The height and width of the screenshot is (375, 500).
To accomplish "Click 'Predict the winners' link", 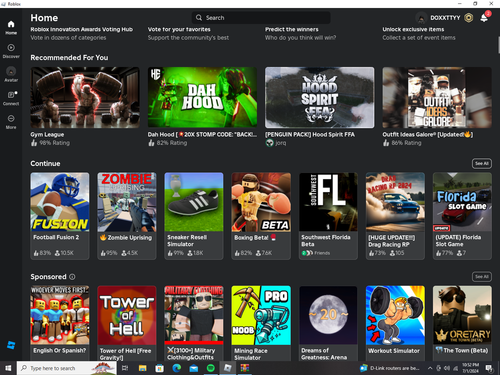I will 292,29.
